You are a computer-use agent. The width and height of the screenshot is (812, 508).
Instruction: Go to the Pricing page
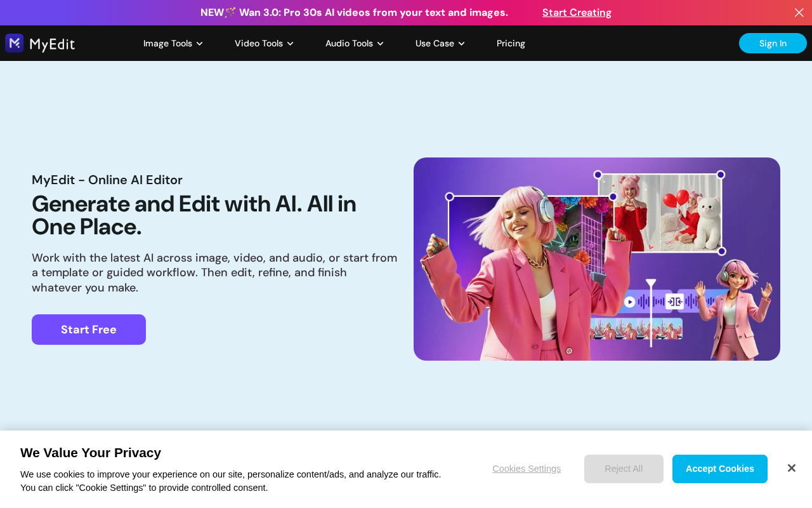511,43
